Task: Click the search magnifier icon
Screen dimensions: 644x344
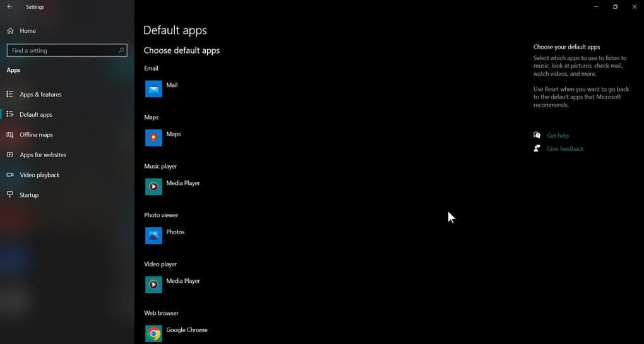Action: coord(121,50)
